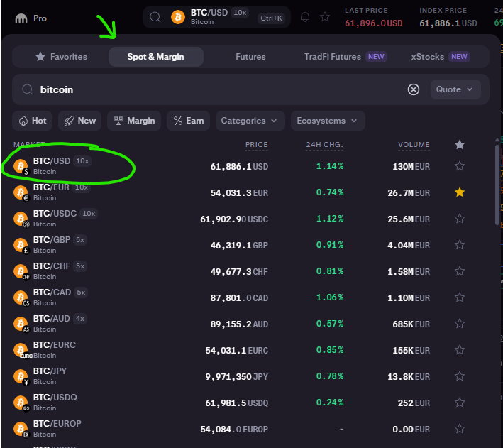Click the BTC/GBP row coin icon
This screenshot has height=448, width=503.
tap(21, 246)
